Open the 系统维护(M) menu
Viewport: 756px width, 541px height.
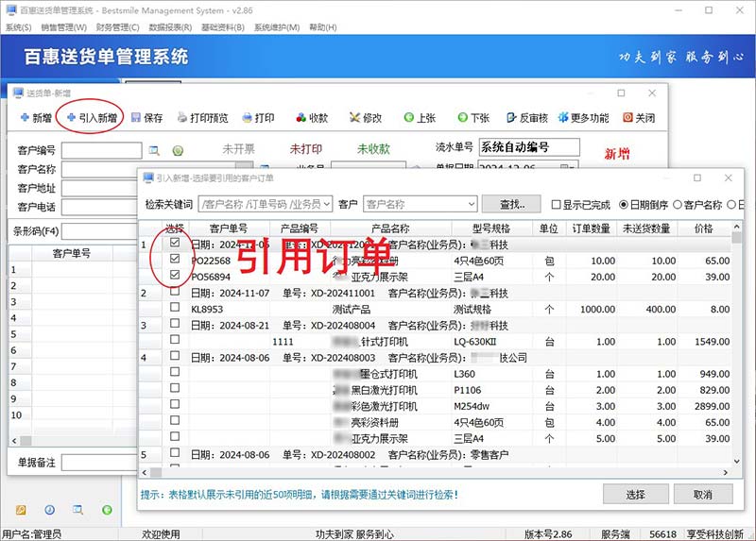pos(277,27)
